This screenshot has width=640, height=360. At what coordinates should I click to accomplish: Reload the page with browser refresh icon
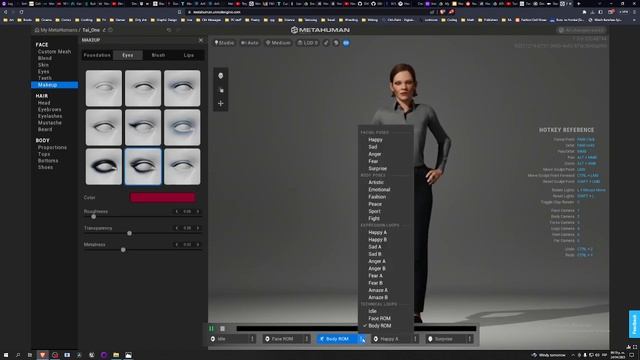(21, 12)
